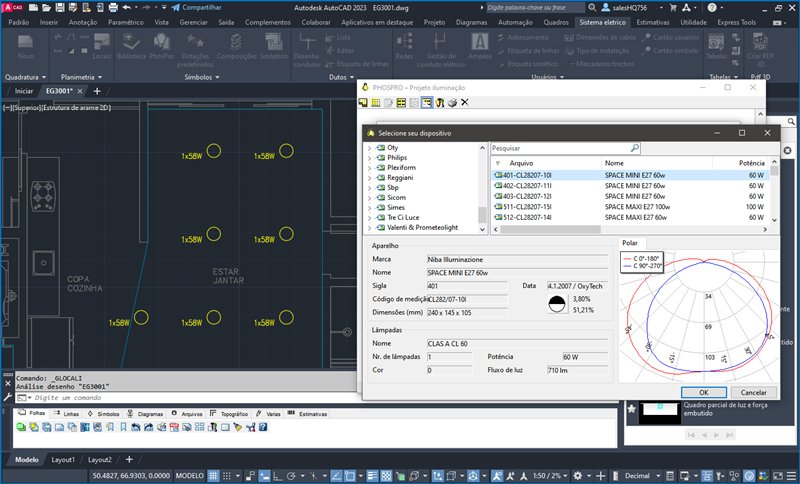The image size is (800, 484).
Task: Switch to Layout1 tab
Action: coord(63,459)
